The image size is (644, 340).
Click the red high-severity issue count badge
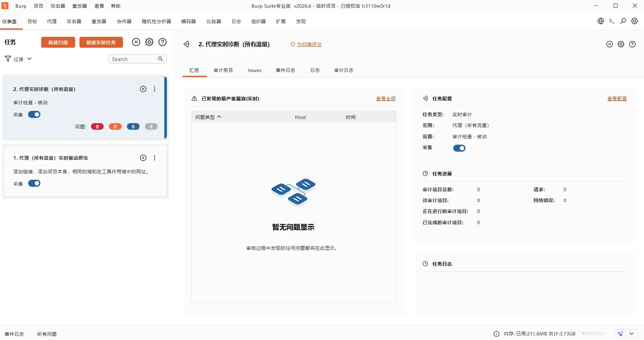click(97, 127)
